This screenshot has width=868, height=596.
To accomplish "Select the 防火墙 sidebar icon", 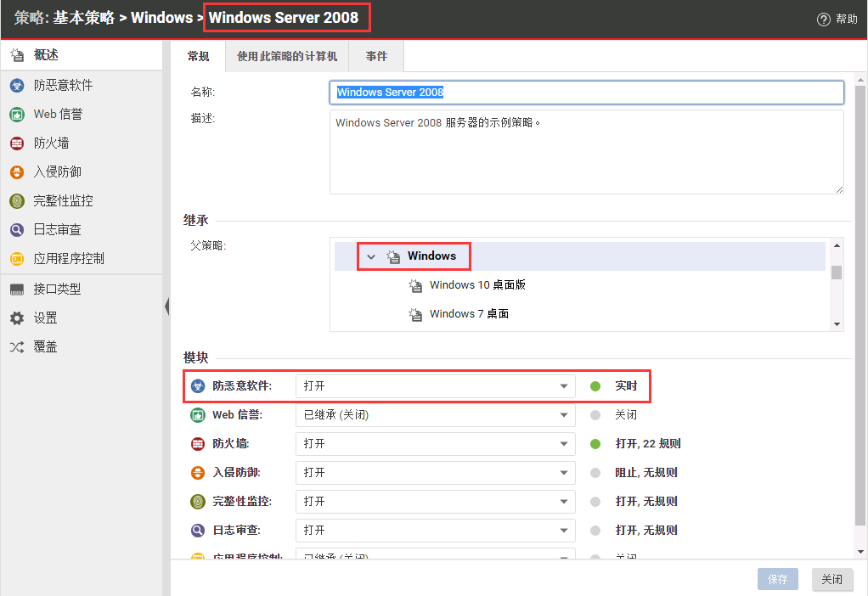I will click(16, 143).
